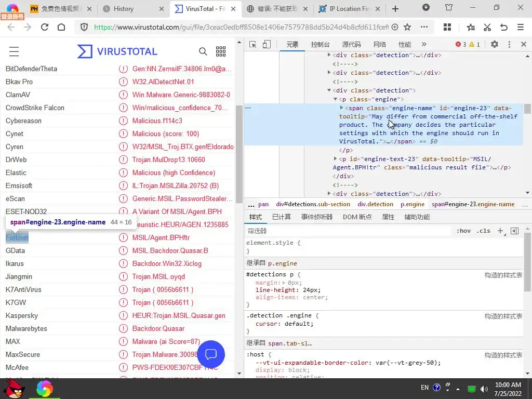This screenshot has height=399, width=532.
Task: Switch to DevTools 性能 tab
Action: (404, 45)
